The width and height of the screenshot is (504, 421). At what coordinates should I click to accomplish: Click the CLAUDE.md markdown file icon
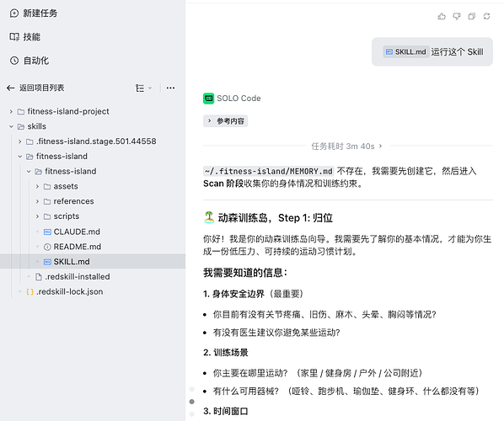(x=47, y=232)
